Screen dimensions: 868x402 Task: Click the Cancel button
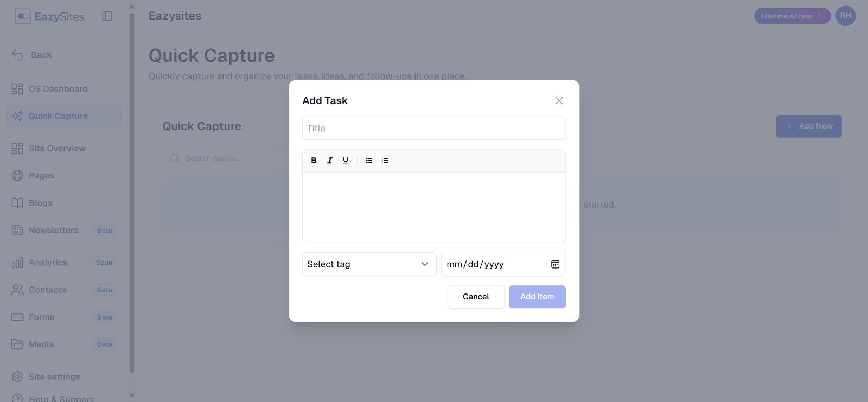pos(476,297)
